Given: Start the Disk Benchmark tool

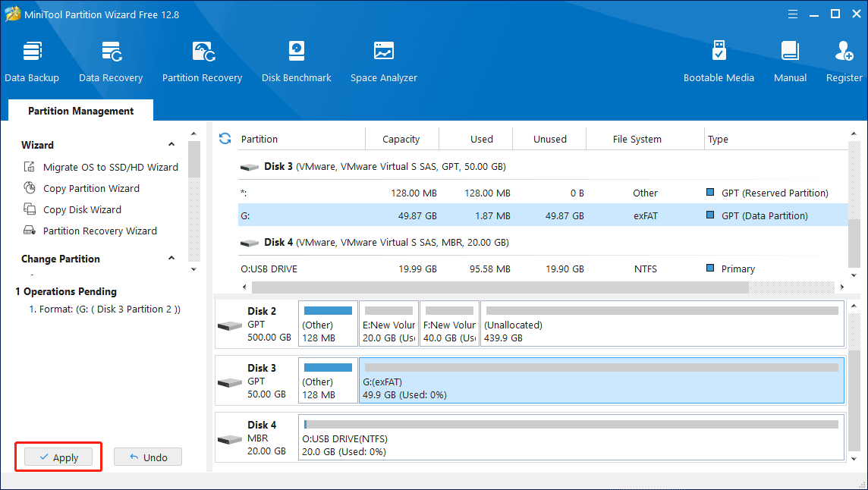Looking at the screenshot, I should (296, 61).
